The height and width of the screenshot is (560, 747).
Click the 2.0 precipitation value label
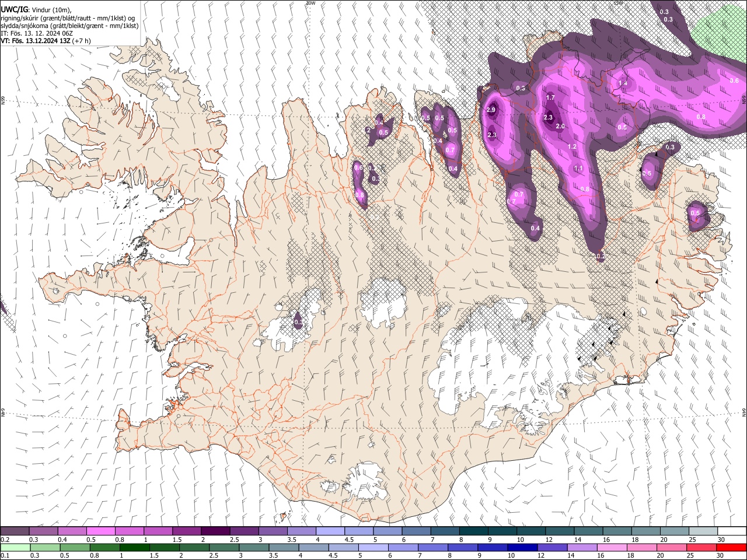560,127
